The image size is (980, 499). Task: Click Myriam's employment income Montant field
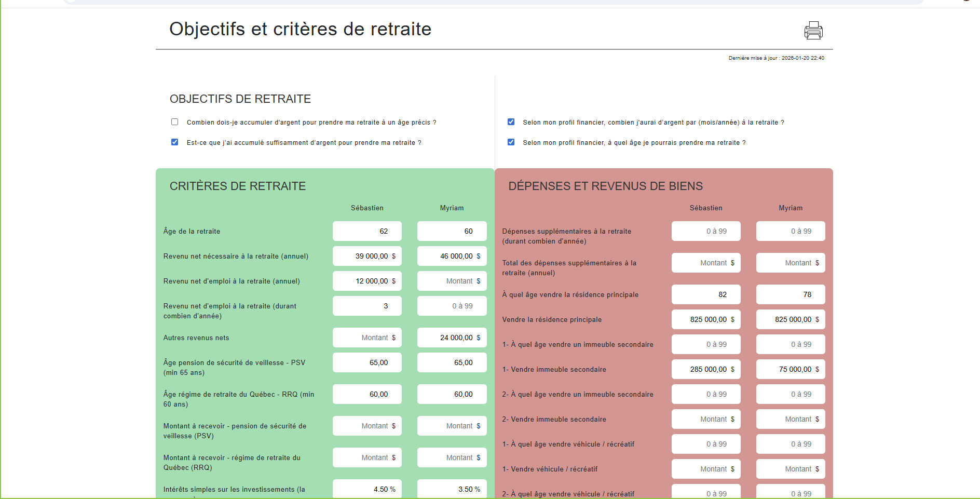point(452,281)
